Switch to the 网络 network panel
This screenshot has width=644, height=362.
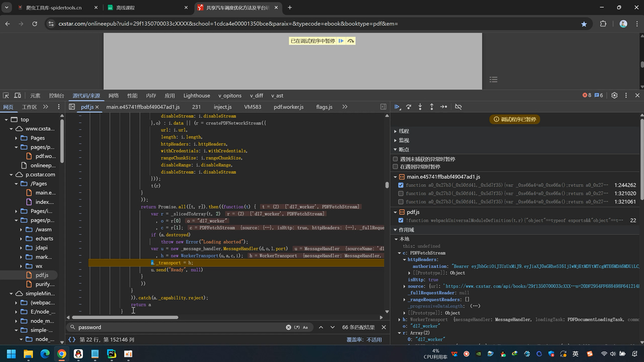[x=114, y=95]
